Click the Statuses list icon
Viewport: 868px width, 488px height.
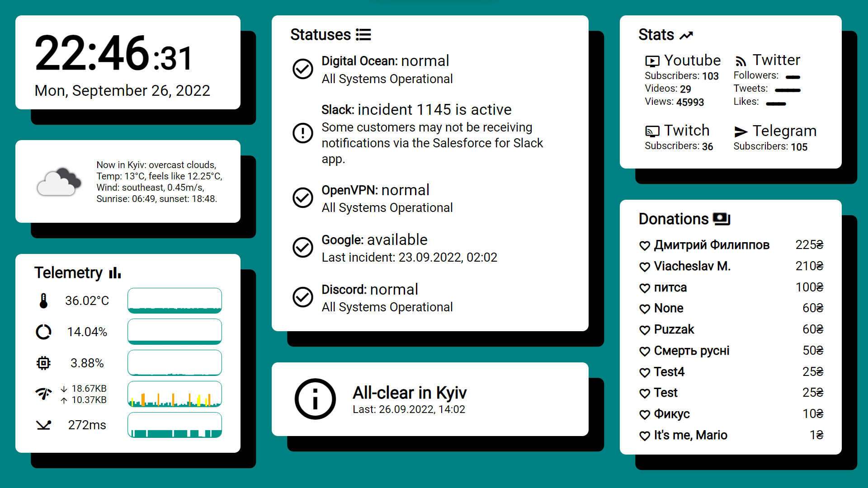tap(363, 35)
